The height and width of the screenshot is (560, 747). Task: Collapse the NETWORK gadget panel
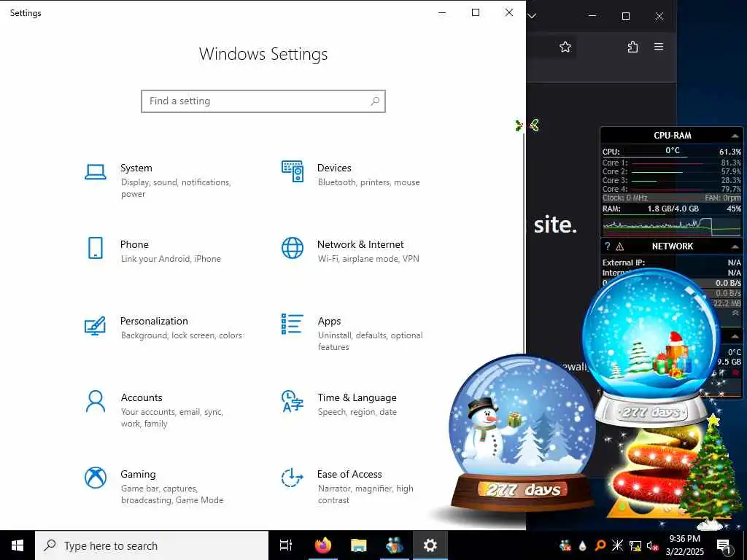[x=735, y=246]
